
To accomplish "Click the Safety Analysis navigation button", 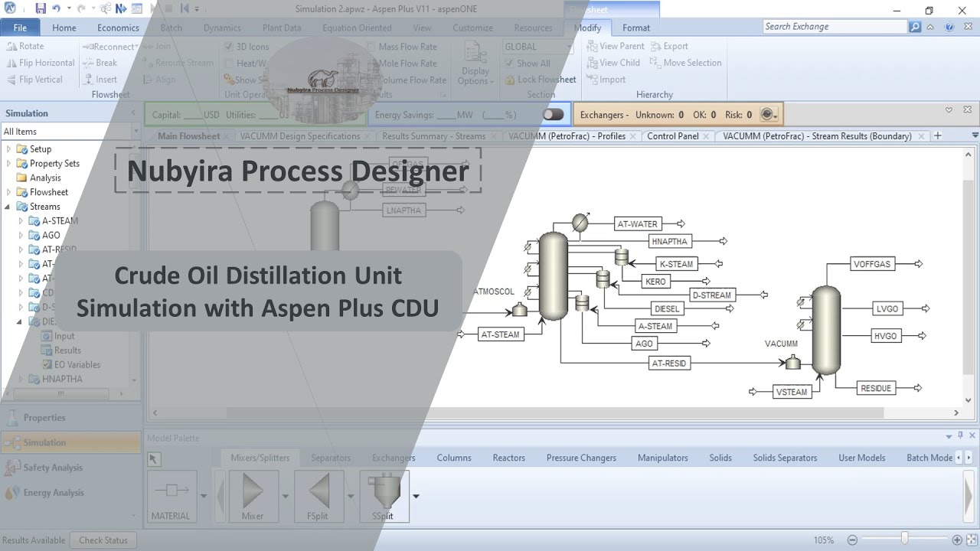I will (x=70, y=468).
